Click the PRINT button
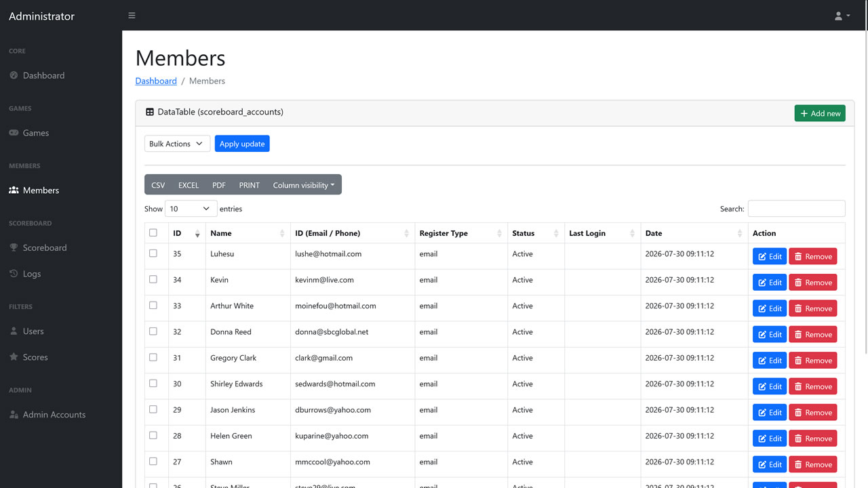 pyautogui.click(x=250, y=185)
